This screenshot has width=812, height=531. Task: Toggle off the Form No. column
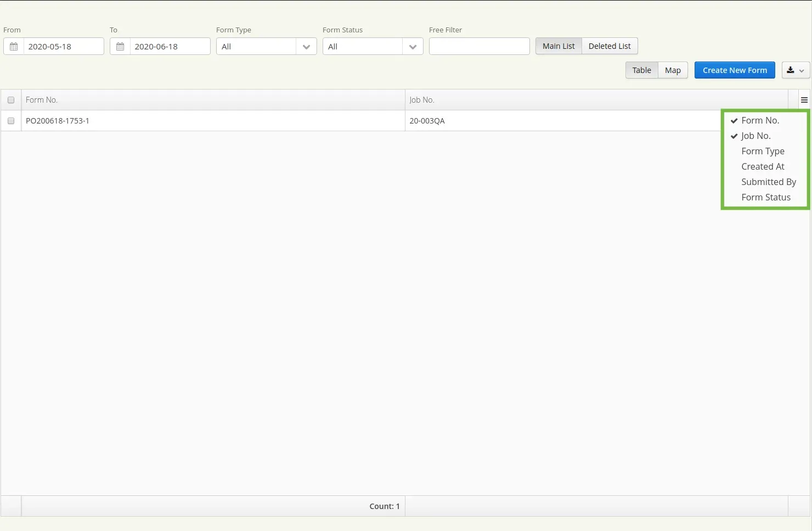click(760, 120)
